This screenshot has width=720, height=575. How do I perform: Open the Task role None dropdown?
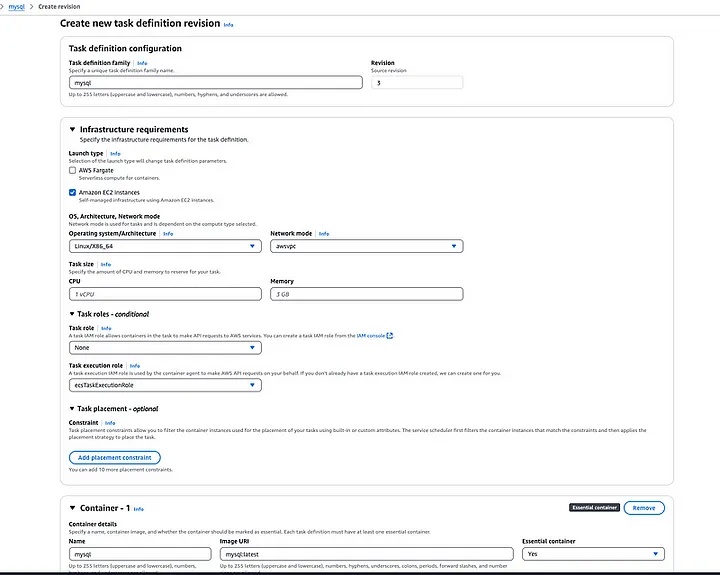tap(165, 348)
